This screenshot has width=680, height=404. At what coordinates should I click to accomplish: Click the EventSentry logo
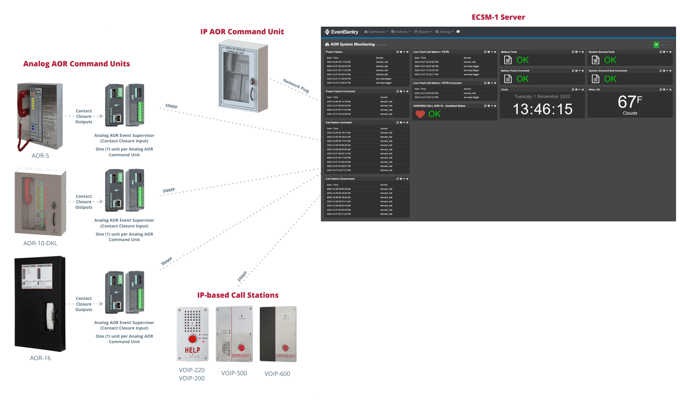pyautogui.click(x=342, y=32)
